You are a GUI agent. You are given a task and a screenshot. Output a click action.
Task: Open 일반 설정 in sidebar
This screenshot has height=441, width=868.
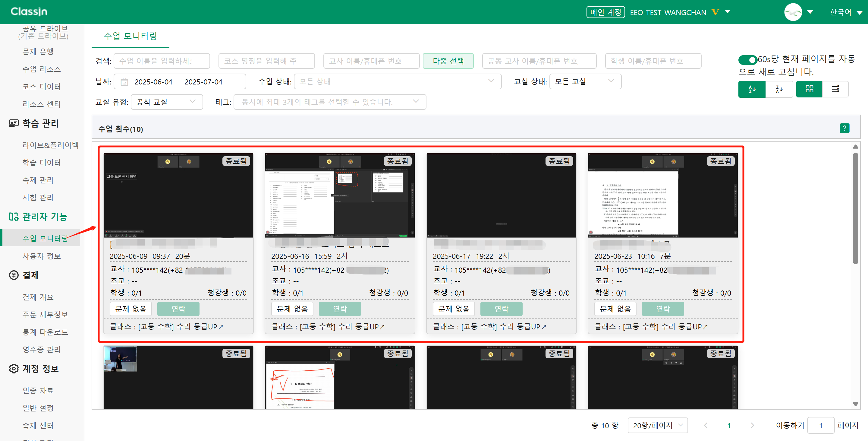(38, 408)
